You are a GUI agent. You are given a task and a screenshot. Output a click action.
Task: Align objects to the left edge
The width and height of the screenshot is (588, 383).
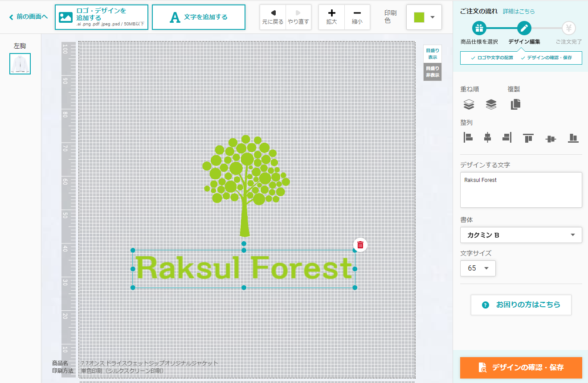point(468,137)
